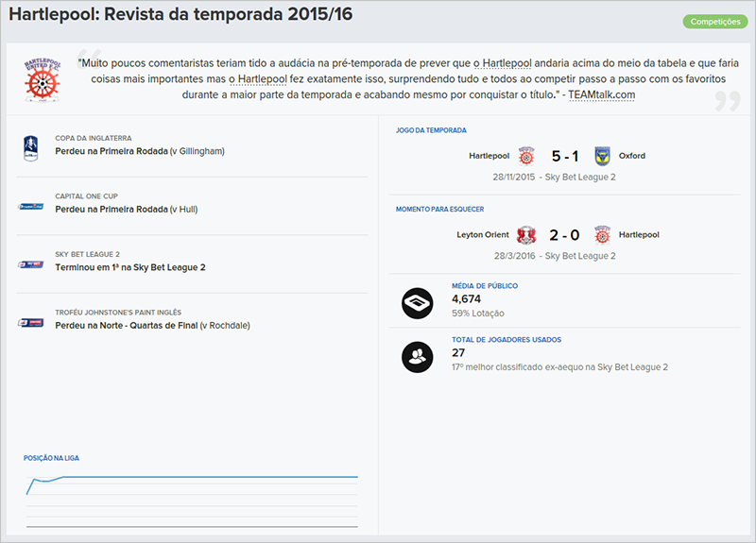Click the Hartlepool badge beside the 5 - 1 score
Viewport: 756px width, 543px height.
pyautogui.click(x=528, y=156)
